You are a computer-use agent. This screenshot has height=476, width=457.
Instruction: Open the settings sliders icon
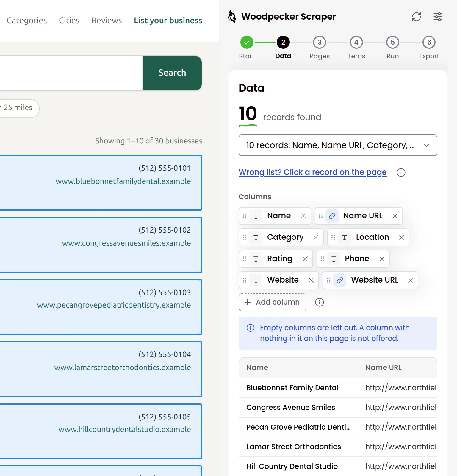click(x=438, y=17)
